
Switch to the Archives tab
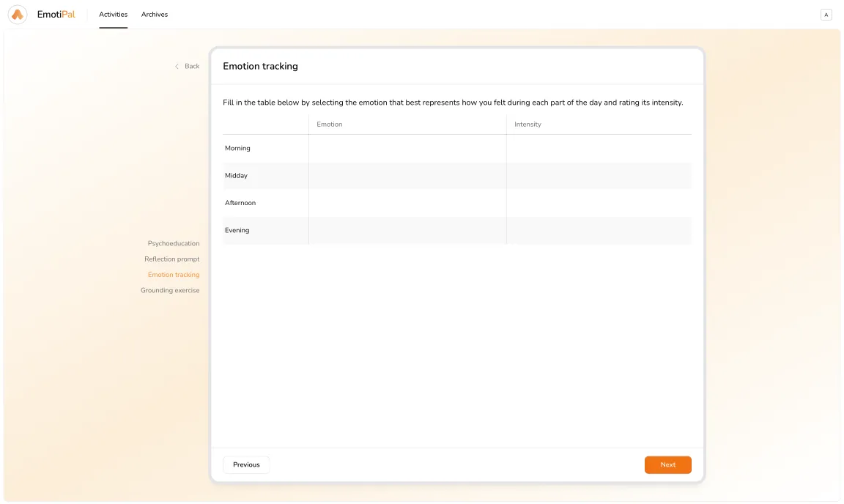pyautogui.click(x=155, y=14)
